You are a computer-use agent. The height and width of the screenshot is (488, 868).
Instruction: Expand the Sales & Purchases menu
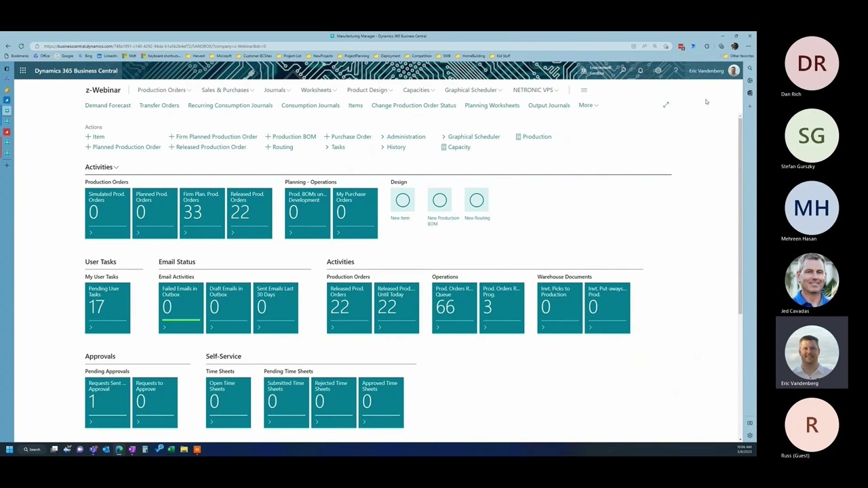pyautogui.click(x=228, y=90)
